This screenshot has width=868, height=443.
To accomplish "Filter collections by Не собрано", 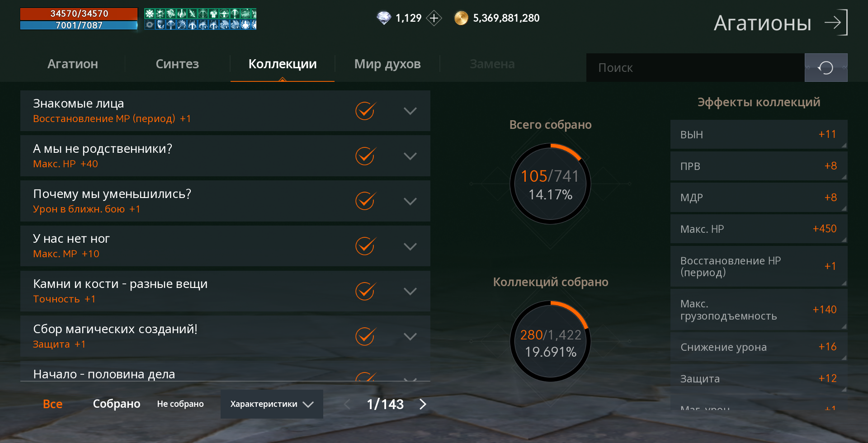I will [x=180, y=404].
